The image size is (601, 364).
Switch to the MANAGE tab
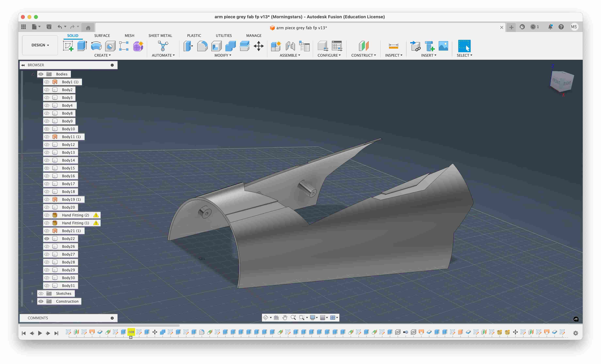pyautogui.click(x=254, y=36)
